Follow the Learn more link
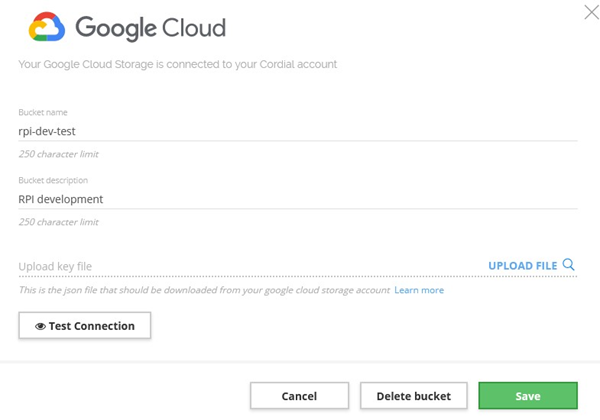 tap(419, 290)
